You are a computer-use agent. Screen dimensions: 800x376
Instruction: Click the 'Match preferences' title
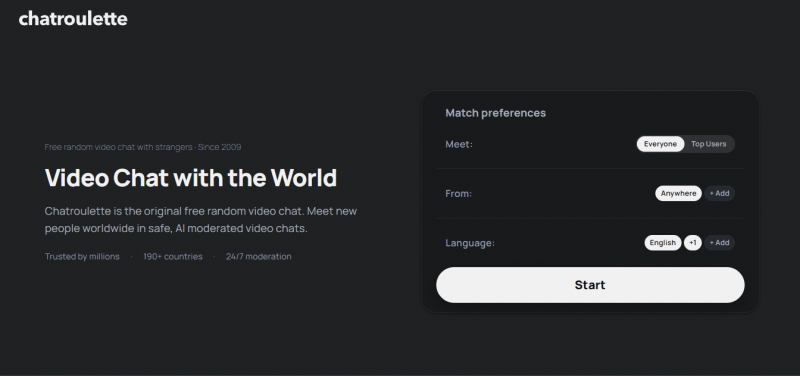click(x=495, y=113)
